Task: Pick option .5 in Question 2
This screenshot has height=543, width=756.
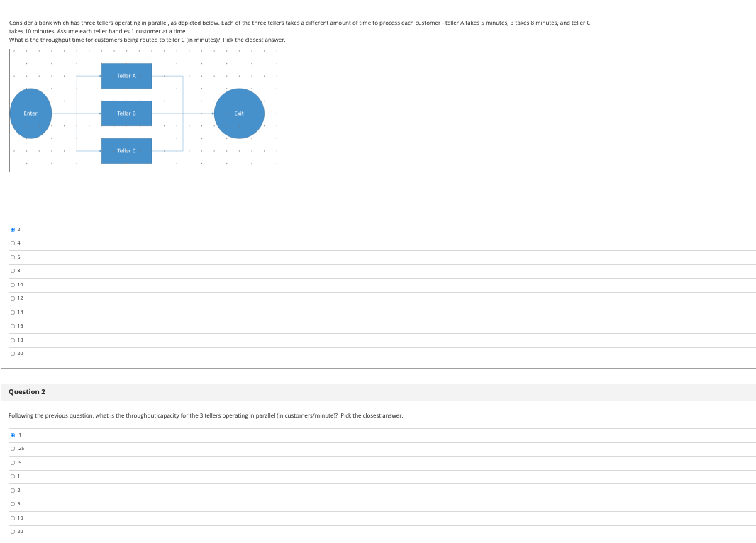Action: pyautogui.click(x=13, y=463)
